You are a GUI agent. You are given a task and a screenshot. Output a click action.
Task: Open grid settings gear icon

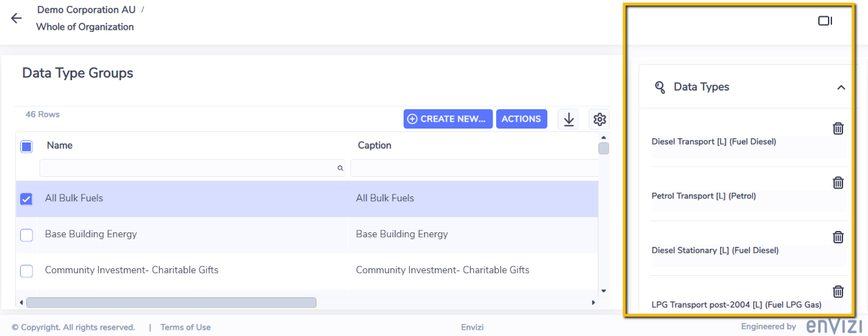point(600,119)
